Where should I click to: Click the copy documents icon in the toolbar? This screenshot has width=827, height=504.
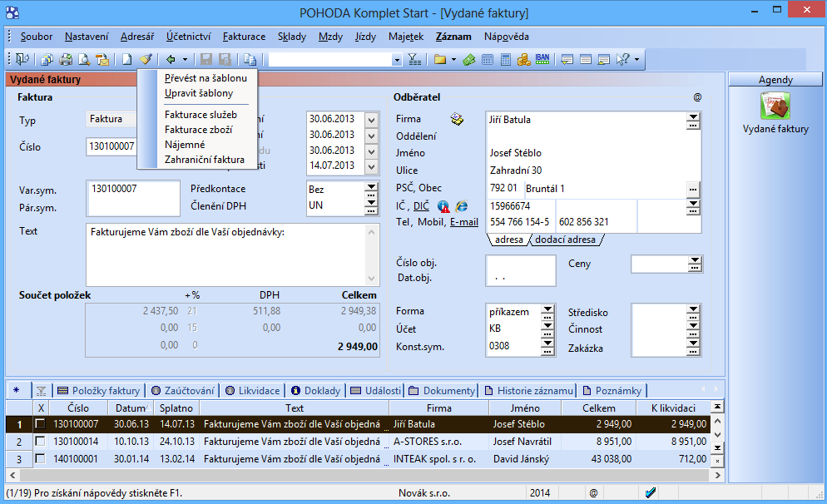tap(47, 60)
